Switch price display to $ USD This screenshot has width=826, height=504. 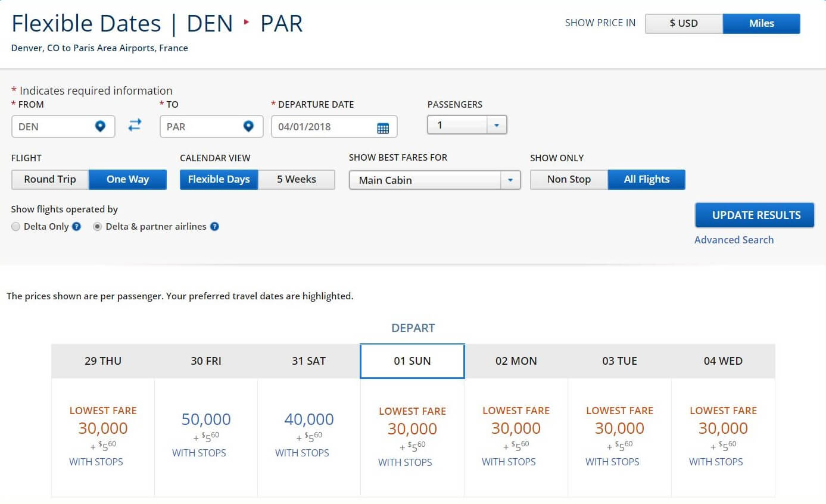coord(683,24)
